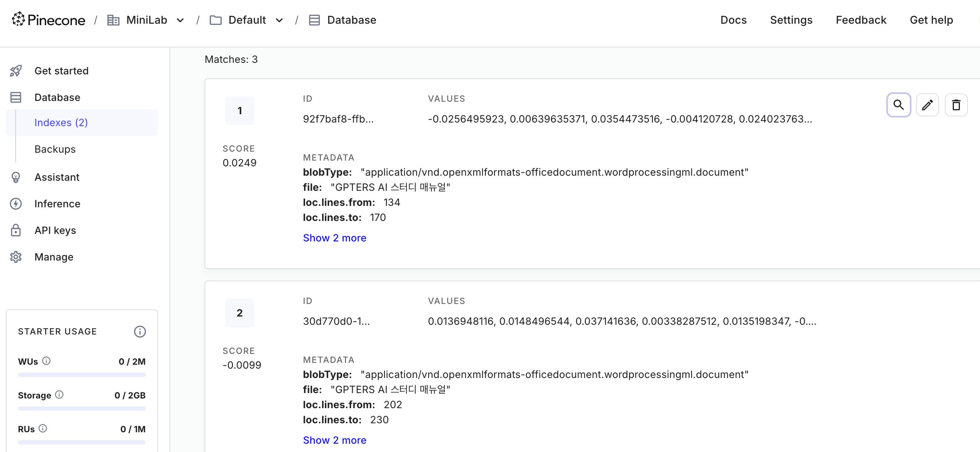Open Feedback from the top bar
The height and width of the screenshot is (452, 980).
[x=860, y=20]
